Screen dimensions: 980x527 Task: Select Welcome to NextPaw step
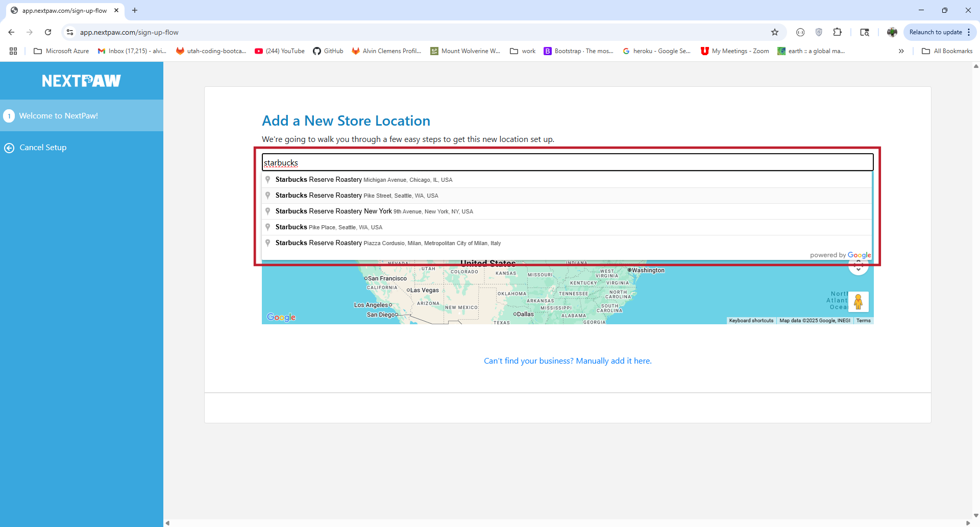[x=82, y=115]
